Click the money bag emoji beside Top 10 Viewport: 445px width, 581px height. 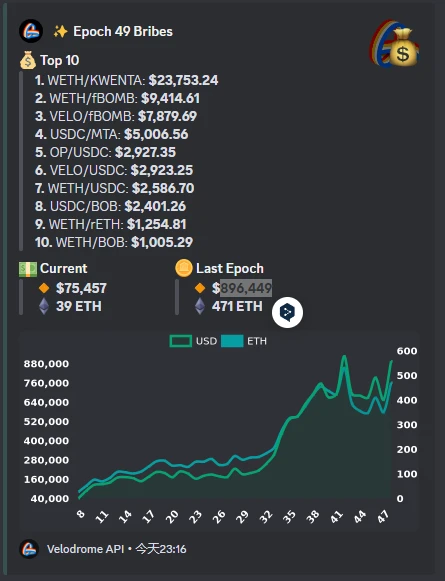point(28,60)
